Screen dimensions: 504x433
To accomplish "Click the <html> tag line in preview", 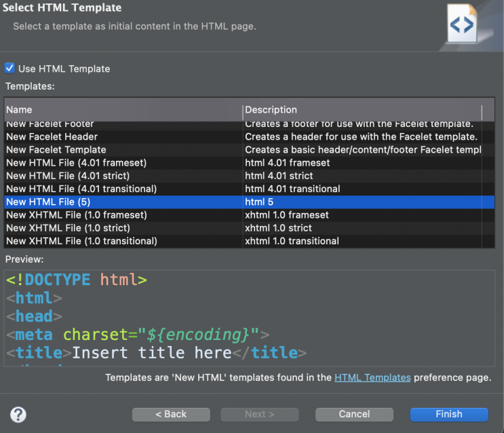I will coord(34,298).
